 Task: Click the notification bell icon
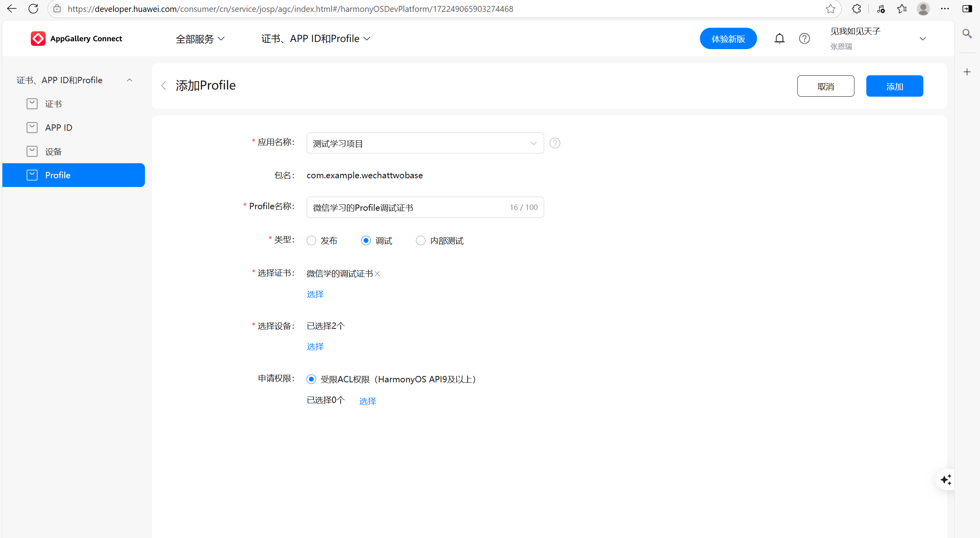point(779,38)
